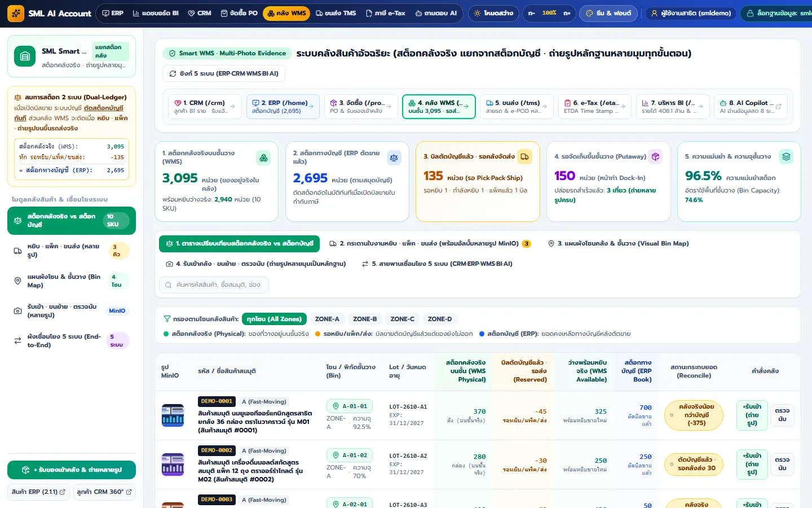
Task: Filter by ZONE-B
Action: tap(365, 319)
